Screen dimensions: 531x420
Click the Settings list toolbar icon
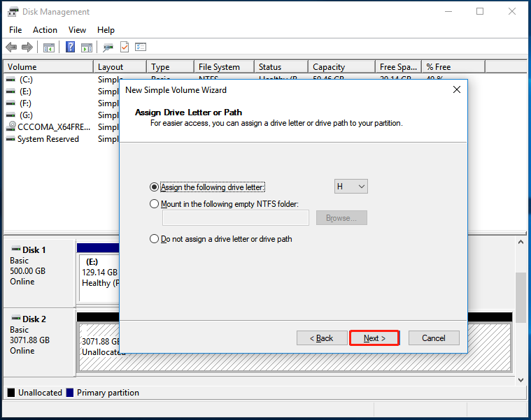pos(141,47)
